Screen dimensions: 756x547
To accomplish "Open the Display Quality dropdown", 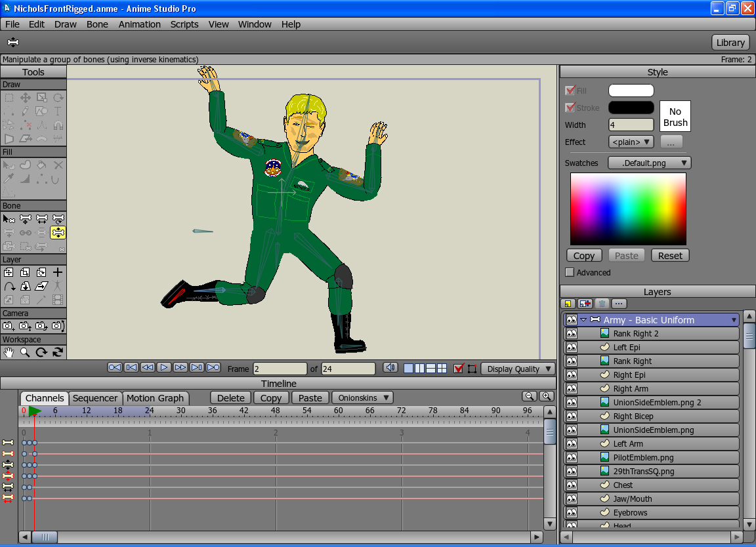I will tap(518, 369).
